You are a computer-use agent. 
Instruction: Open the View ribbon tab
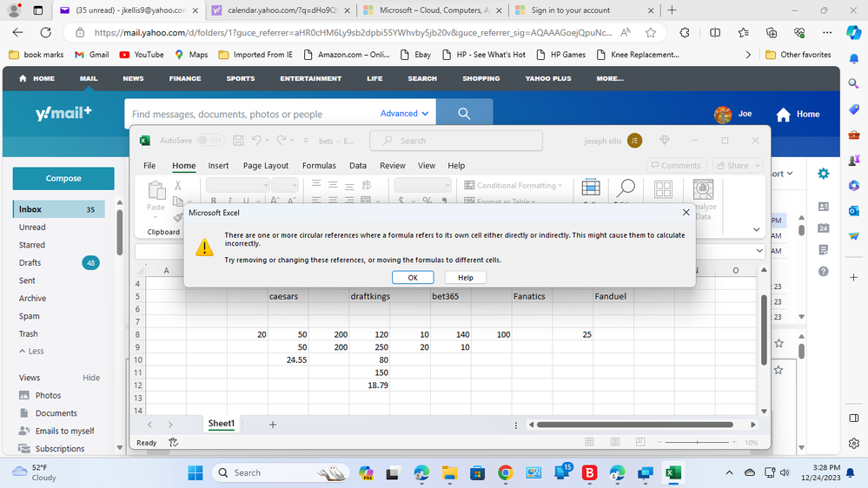[427, 166]
